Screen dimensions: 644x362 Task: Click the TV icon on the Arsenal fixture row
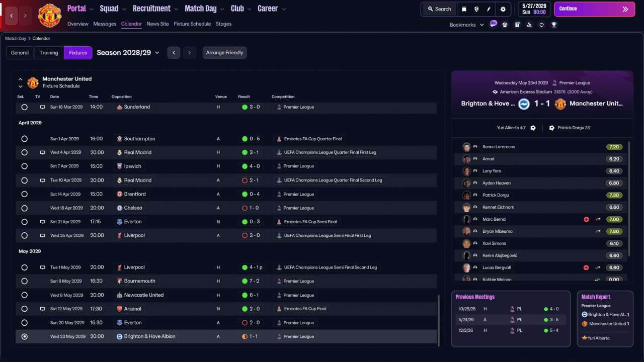point(43,309)
